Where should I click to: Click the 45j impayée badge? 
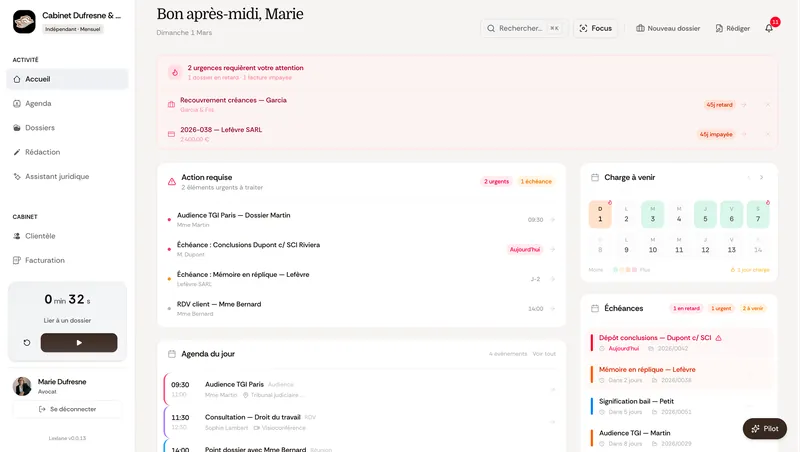tap(716, 134)
